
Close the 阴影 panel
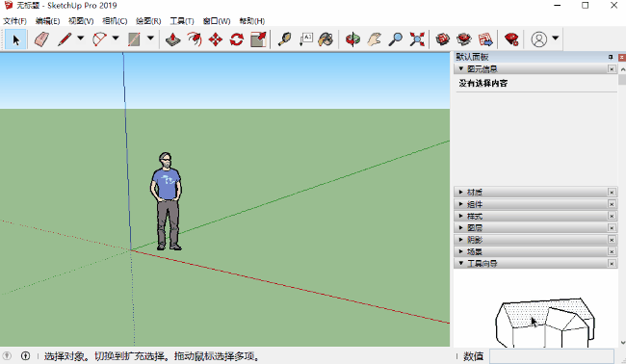click(612, 240)
